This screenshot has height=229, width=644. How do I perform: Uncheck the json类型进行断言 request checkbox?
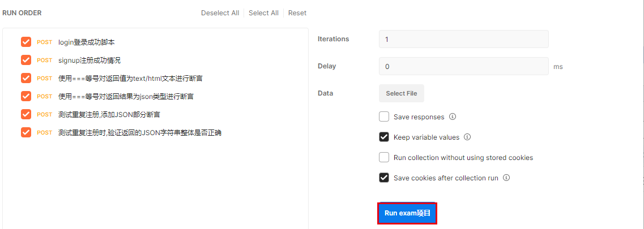pos(26,96)
